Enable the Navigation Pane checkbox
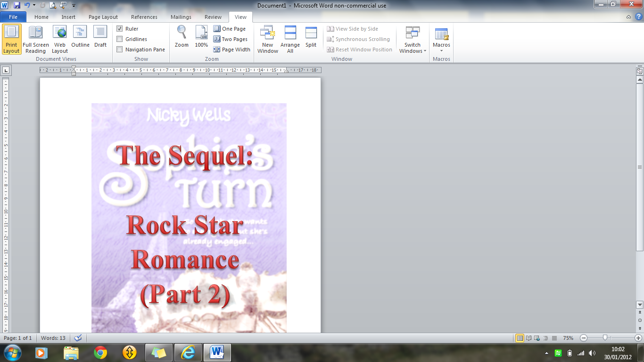This screenshot has height=362, width=644. 120,49
